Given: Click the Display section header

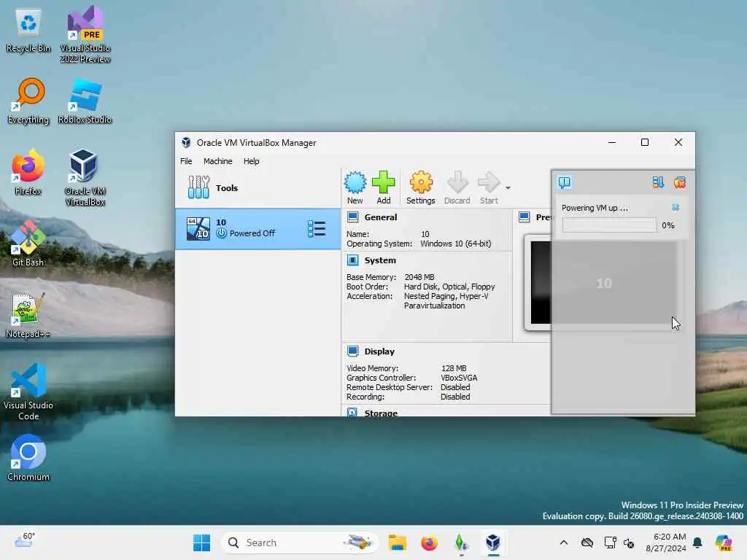Looking at the screenshot, I should 379,351.
